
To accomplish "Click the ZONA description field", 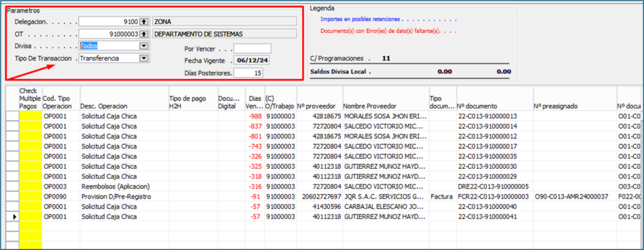I will coord(225,21).
